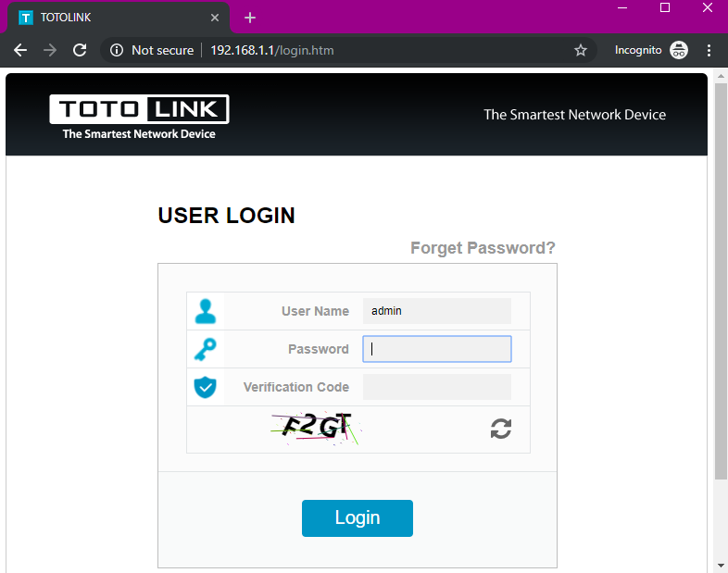Click the shield checkmark verification icon
Screen dimensions: 728x573
pyautogui.click(x=206, y=387)
